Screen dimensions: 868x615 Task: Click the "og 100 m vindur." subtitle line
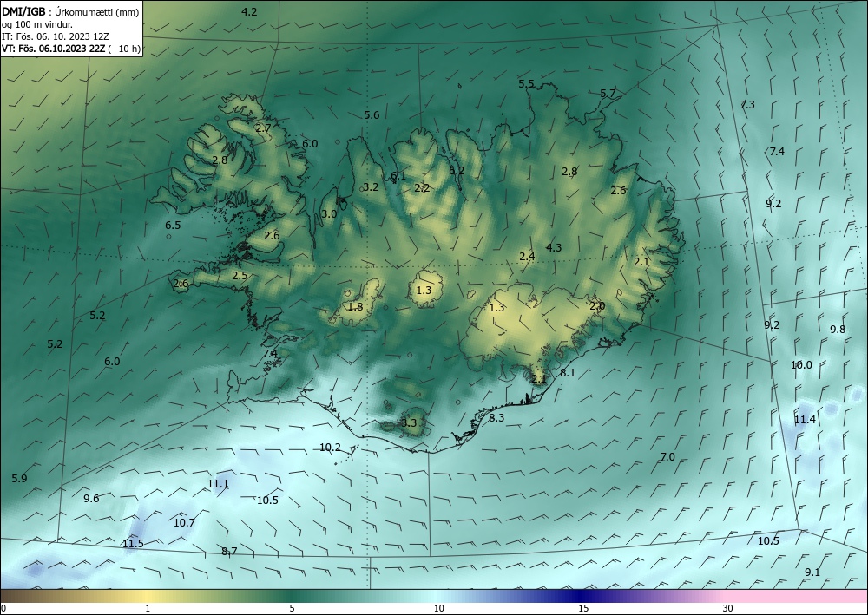pyautogui.click(x=37, y=24)
